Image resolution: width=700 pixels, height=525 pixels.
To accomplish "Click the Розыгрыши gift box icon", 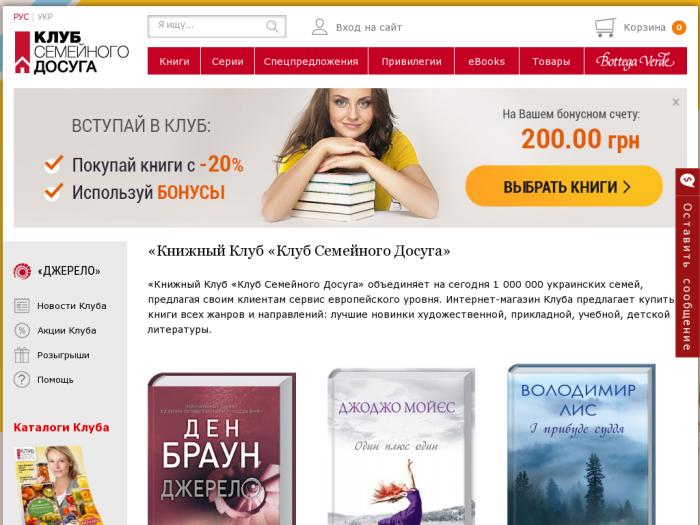I will (x=21, y=355).
